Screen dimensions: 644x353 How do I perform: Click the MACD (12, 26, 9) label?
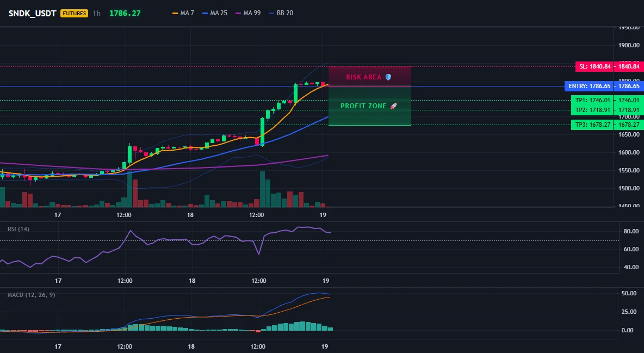point(31,295)
